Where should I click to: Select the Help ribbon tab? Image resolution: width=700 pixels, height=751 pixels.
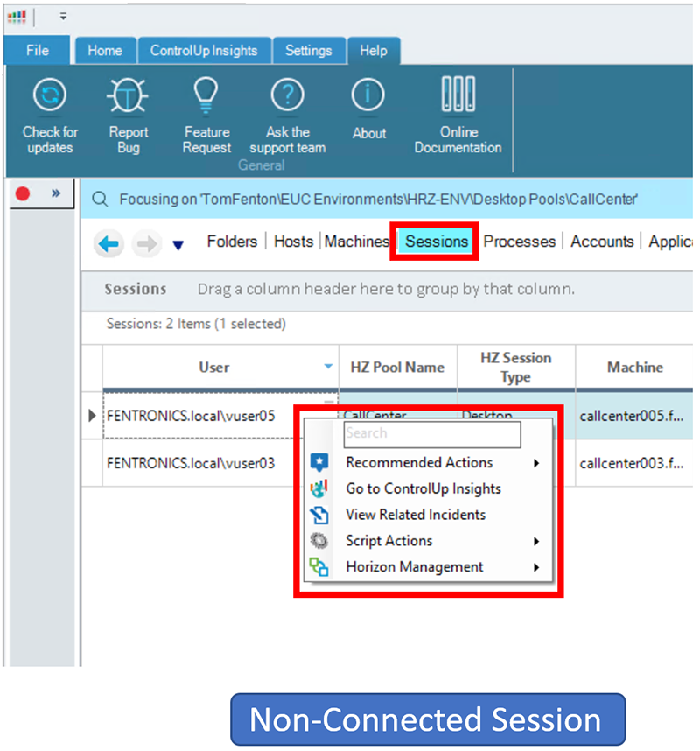pos(374,51)
